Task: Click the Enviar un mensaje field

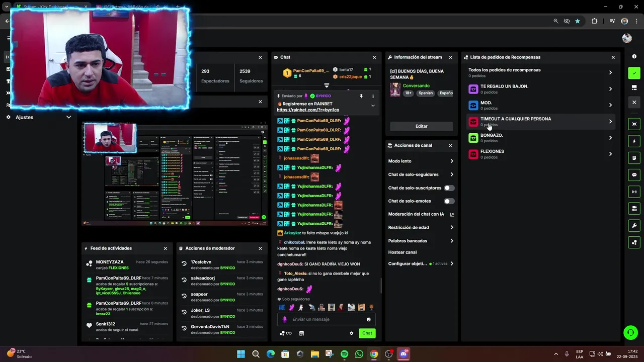Action: tap(326, 319)
